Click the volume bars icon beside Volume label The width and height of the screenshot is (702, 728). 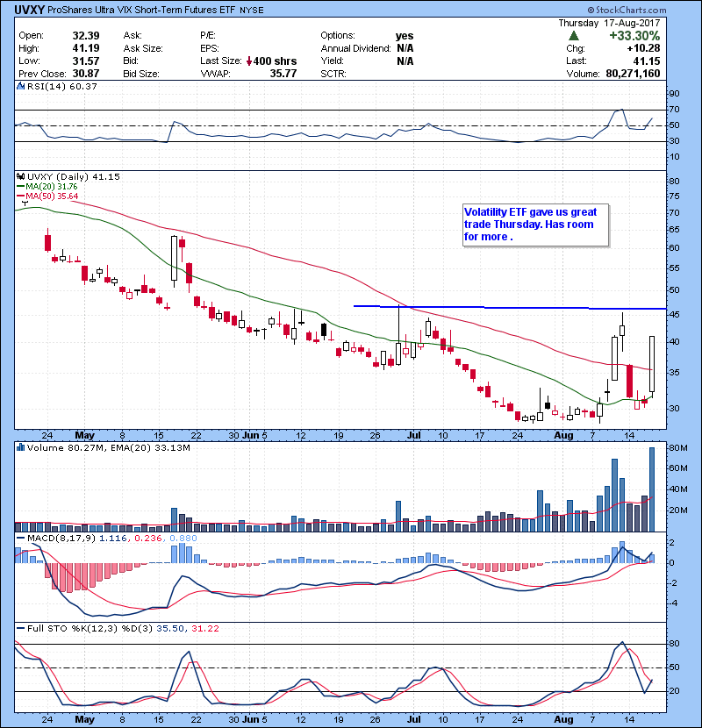pyautogui.click(x=20, y=447)
